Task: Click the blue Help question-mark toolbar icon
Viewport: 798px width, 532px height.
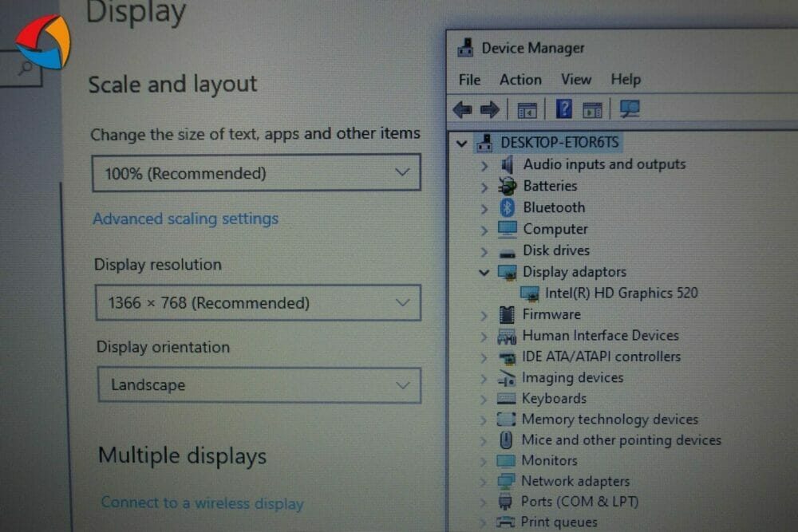Action: pos(564,108)
